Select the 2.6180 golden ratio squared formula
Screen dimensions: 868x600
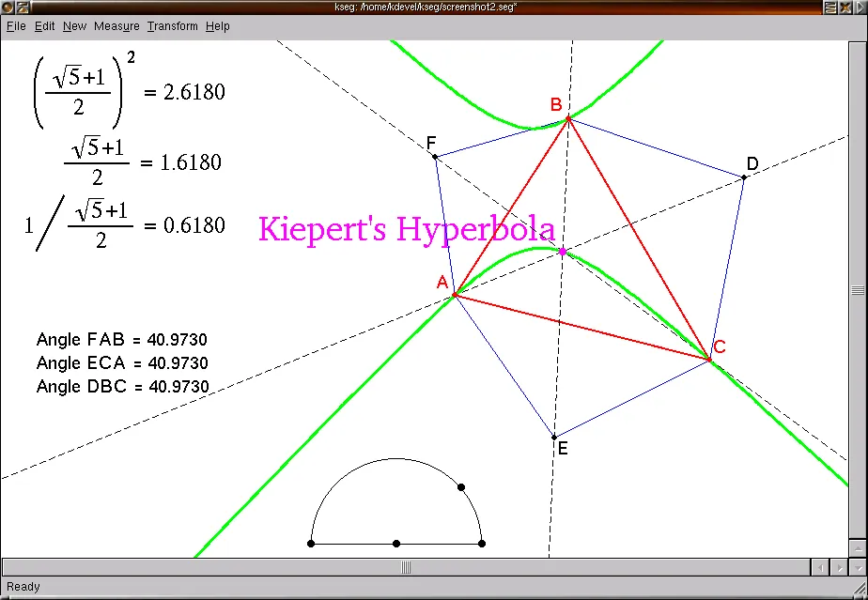129,91
